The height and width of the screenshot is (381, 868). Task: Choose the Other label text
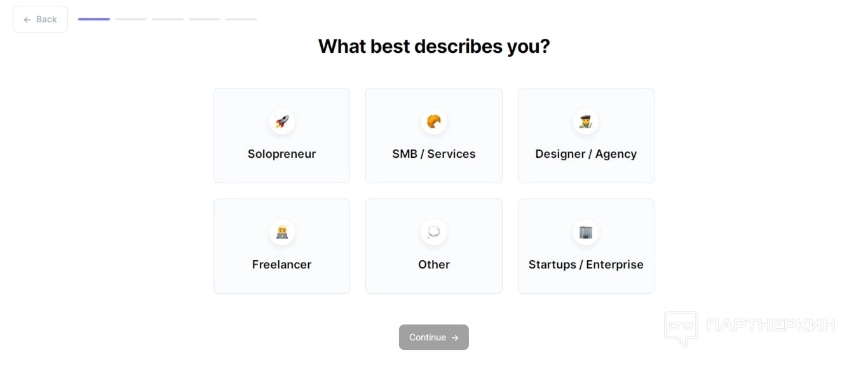(x=434, y=265)
